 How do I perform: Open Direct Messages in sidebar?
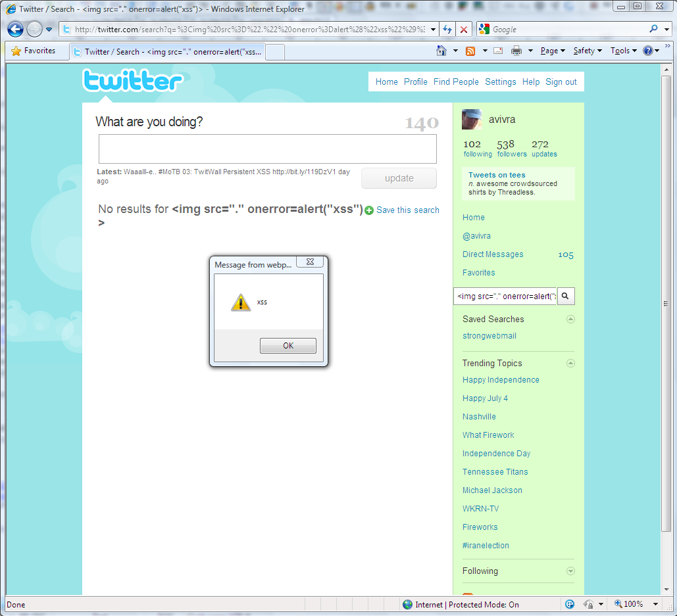pyautogui.click(x=493, y=254)
